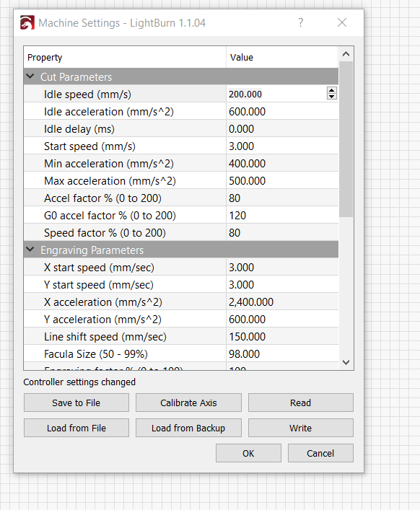Click the Value column header
This screenshot has height=510, width=420.
(282, 57)
